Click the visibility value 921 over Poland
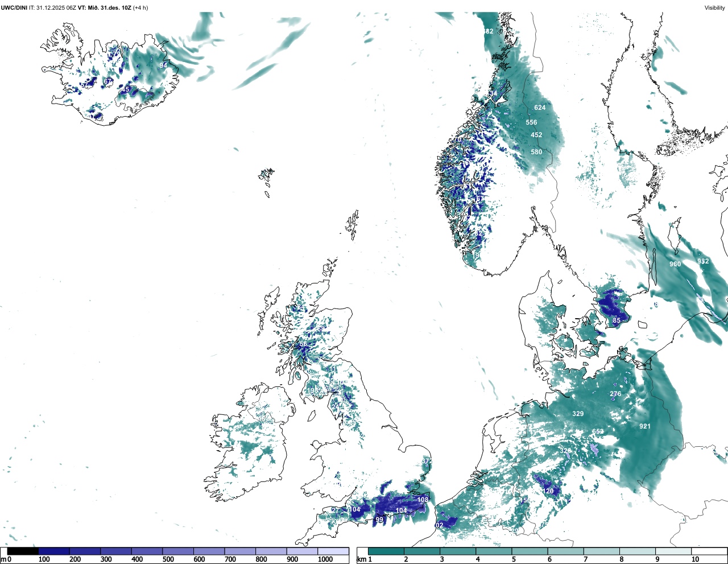 644,426
